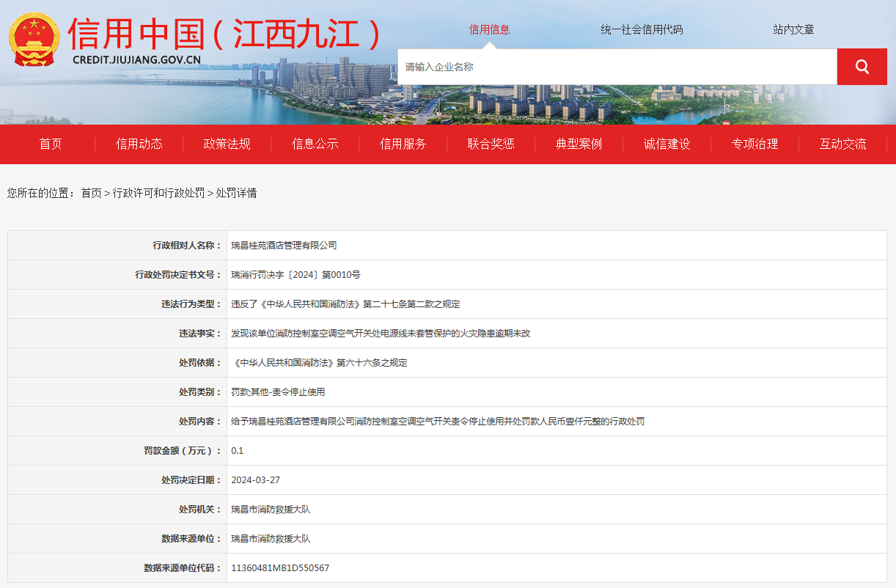Open the 典型案例 navigation item
Screen dimensions: 896x588
(579, 144)
